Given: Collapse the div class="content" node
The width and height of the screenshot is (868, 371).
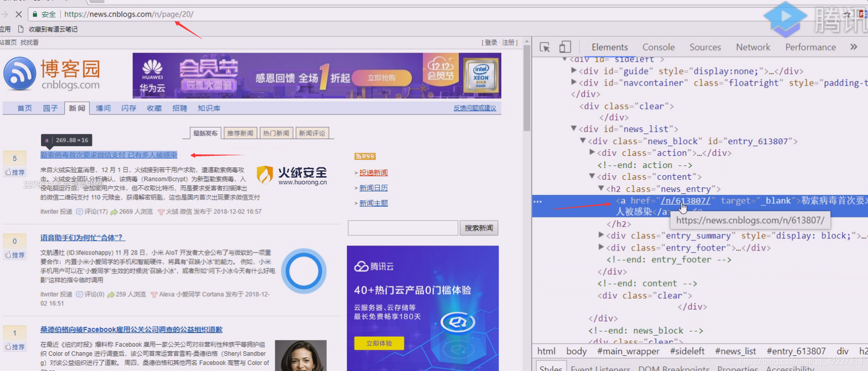Looking at the screenshot, I should pyautogui.click(x=592, y=176).
